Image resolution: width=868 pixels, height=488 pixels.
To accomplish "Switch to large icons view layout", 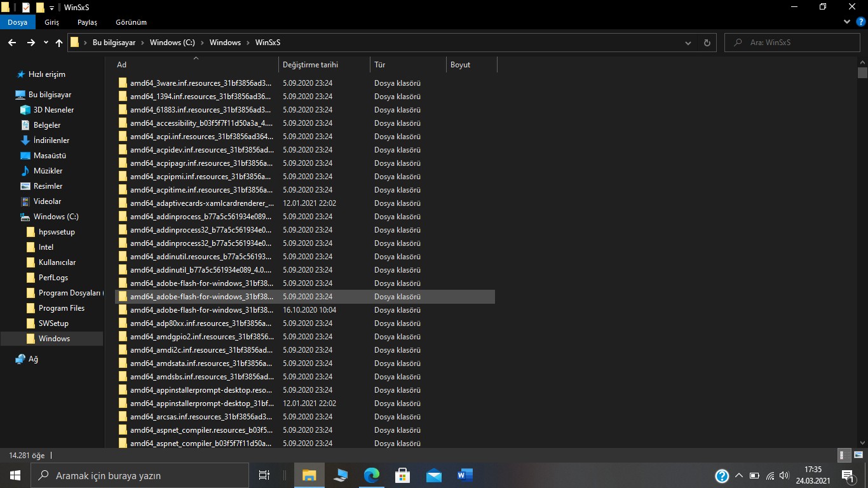I will pos(858,455).
